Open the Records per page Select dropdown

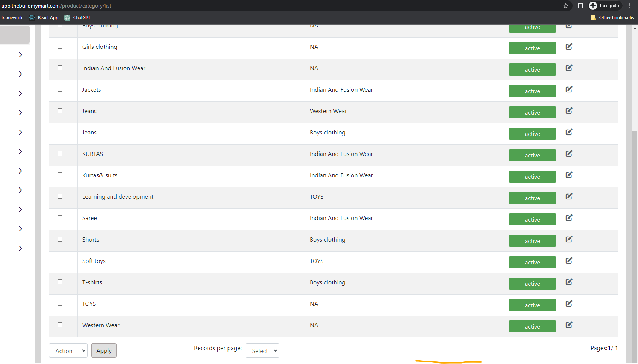(262, 350)
